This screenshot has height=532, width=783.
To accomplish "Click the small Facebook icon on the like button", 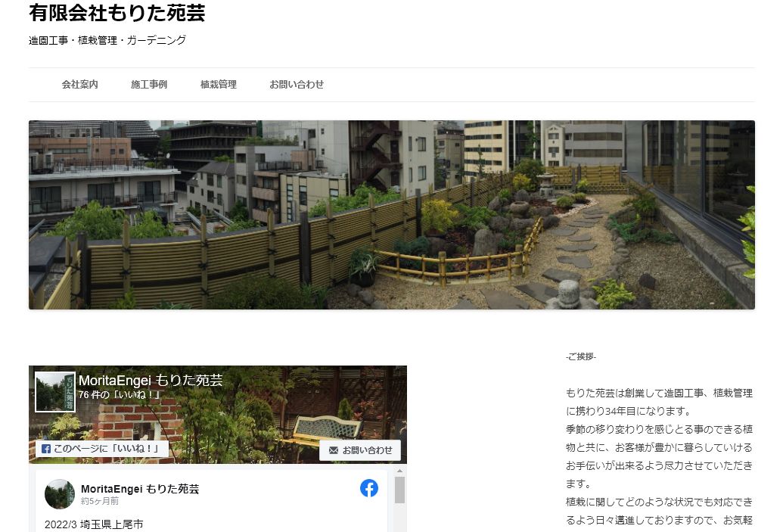I will point(46,449).
